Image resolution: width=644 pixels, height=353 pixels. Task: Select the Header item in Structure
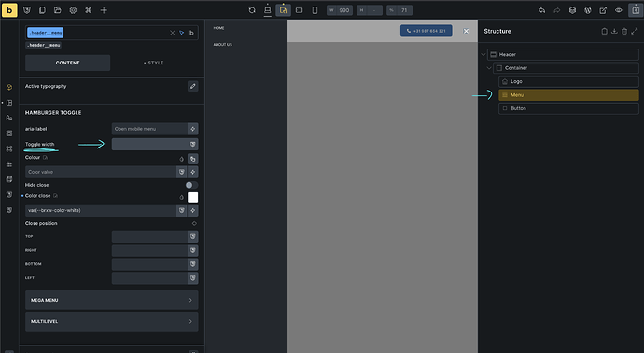tap(563, 55)
